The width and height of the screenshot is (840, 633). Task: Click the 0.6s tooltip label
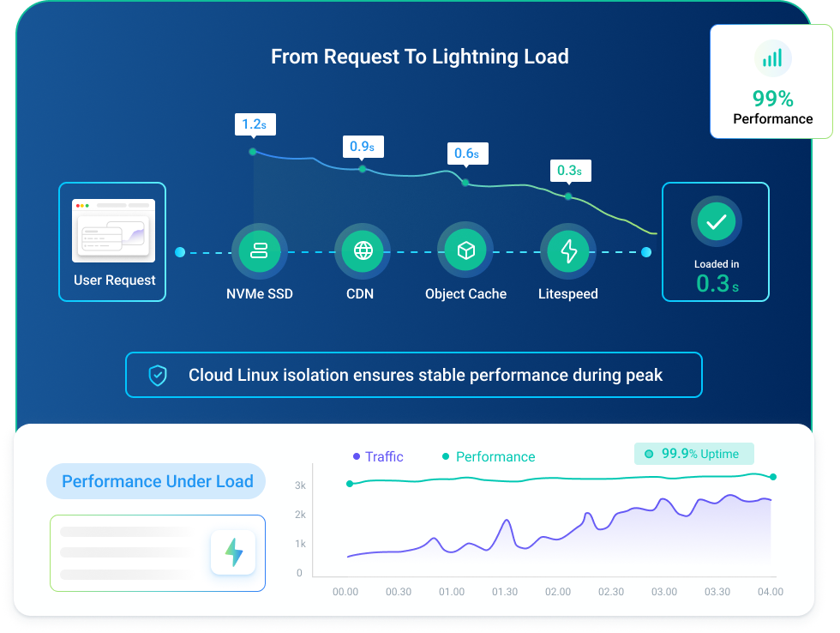point(467,154)
